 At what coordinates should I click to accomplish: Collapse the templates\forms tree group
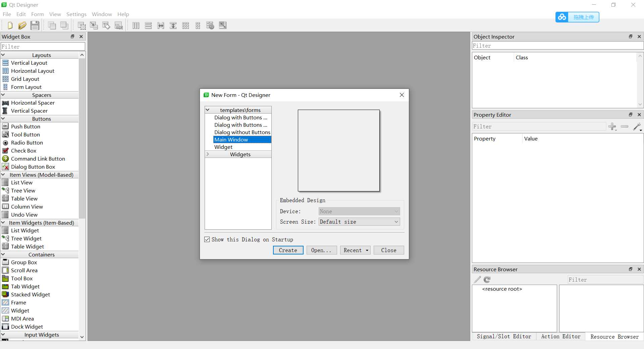pos(208,110)
